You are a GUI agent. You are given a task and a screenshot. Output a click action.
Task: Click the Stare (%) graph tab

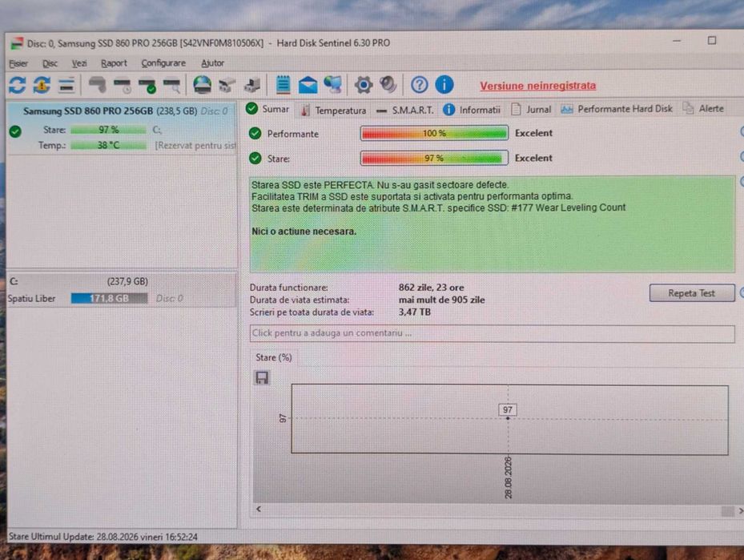click(274, 358)
